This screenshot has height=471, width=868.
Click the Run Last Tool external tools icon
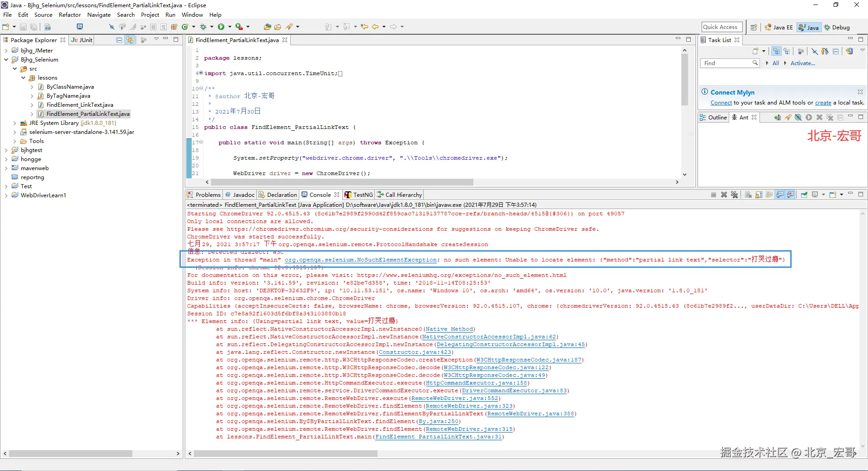239,27
